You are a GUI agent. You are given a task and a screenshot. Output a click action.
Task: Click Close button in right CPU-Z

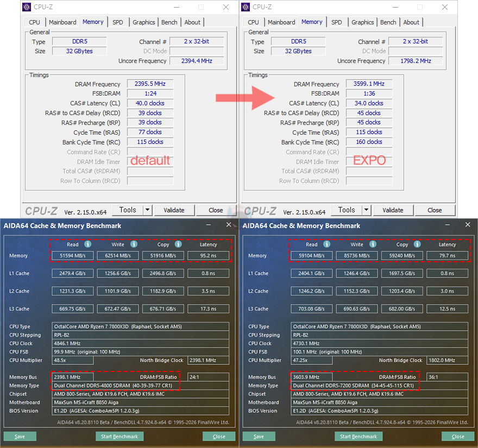click(435, 210)
